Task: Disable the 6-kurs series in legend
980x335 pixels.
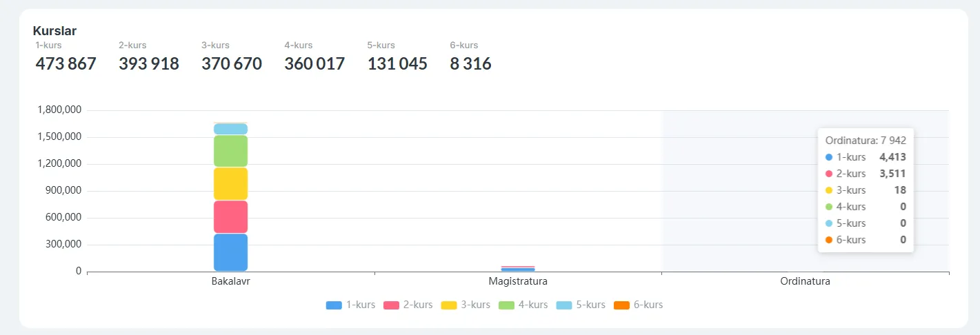Action: pos(638,305)
